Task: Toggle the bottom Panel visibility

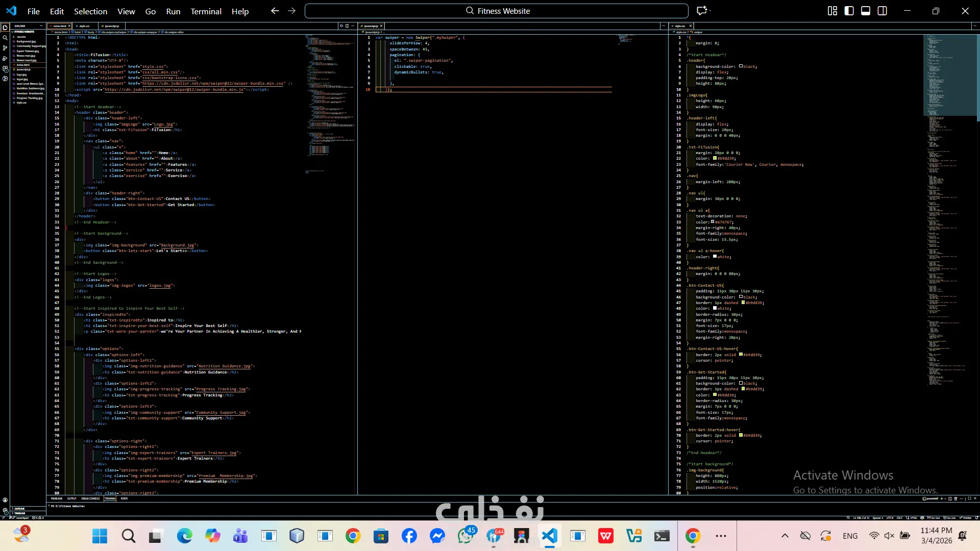Action: click(x=866, y=11)
